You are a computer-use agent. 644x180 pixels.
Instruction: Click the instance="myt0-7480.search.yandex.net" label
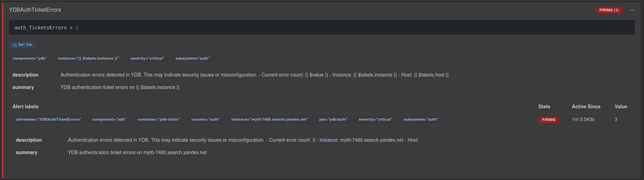coord(269,120)
